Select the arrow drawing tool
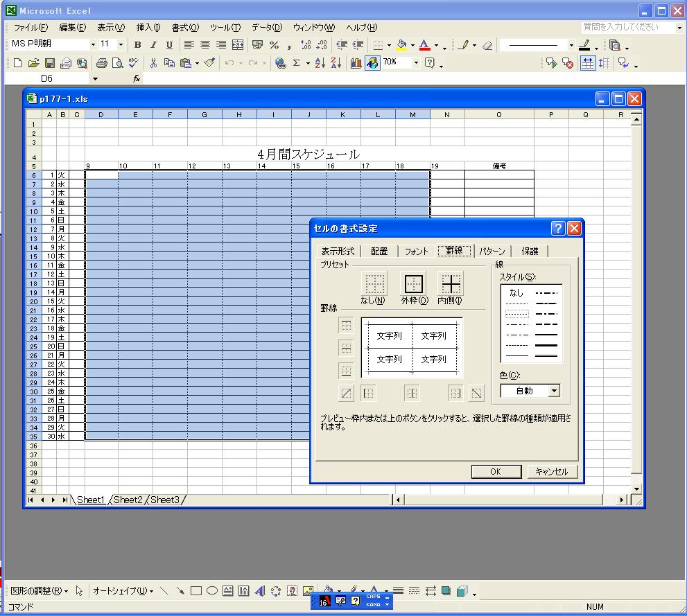Image resolution: width=687 pixels, height=616 pixels. (180, 591)
